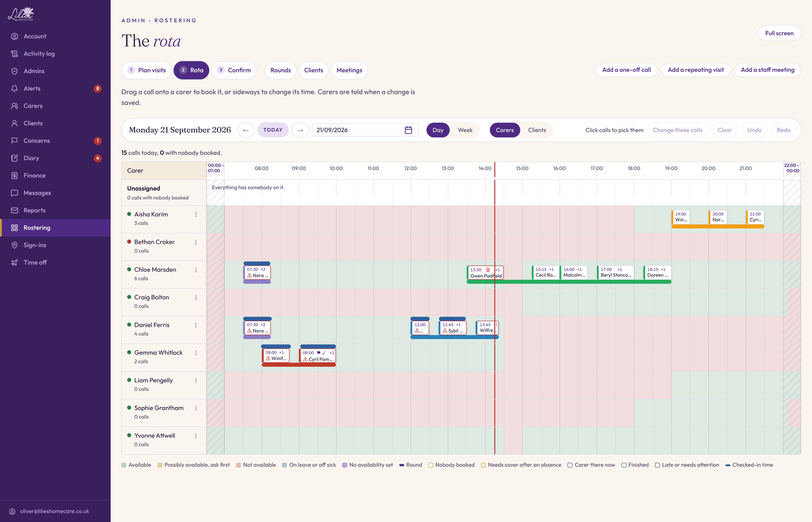Switch to Plan visits step tab

(x=146, y=70)
